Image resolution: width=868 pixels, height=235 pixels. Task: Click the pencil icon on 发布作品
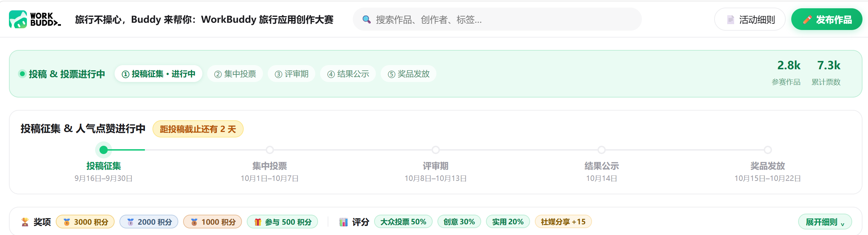(807, 20)
